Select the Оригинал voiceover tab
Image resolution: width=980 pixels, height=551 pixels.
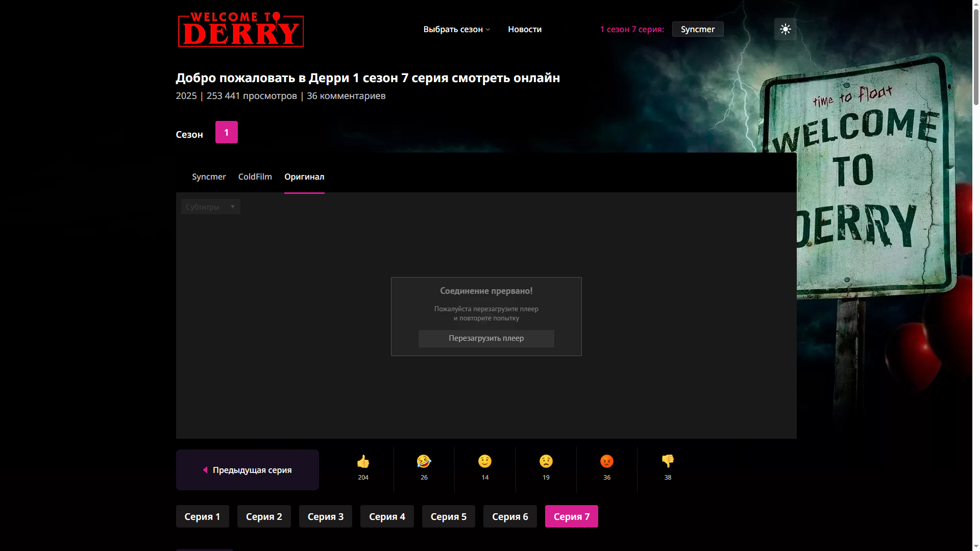[304, 177]
